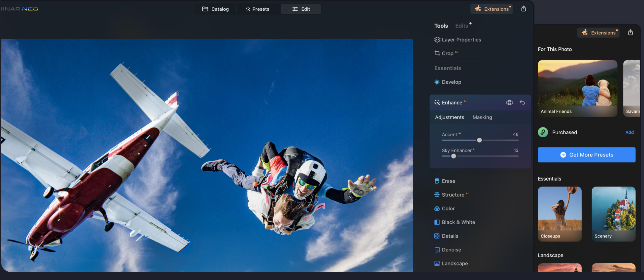Select the Savanna preset thumbnail
This screenshot has width=644, height=280.
click(631, 88)
